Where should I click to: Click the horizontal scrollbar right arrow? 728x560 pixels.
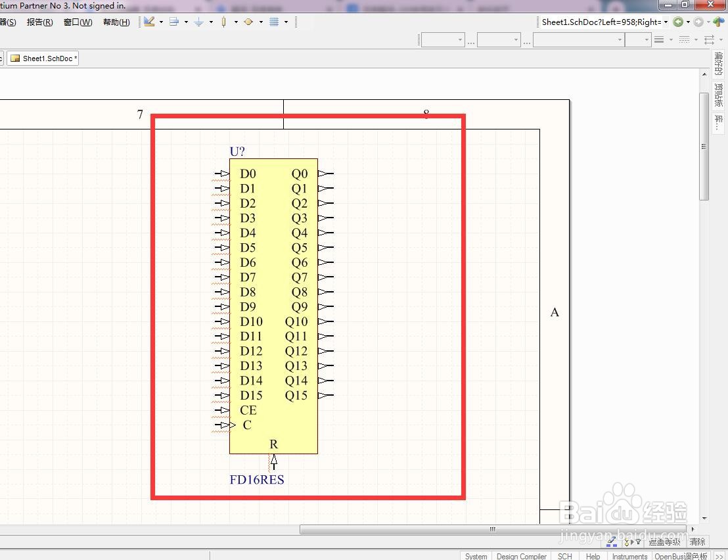tap(693, 529)
